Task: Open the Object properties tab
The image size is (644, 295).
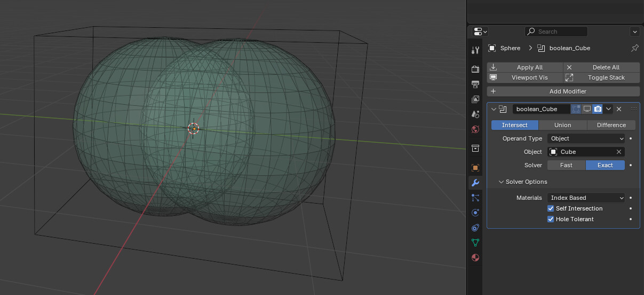Action: click(x=475, y=167)
